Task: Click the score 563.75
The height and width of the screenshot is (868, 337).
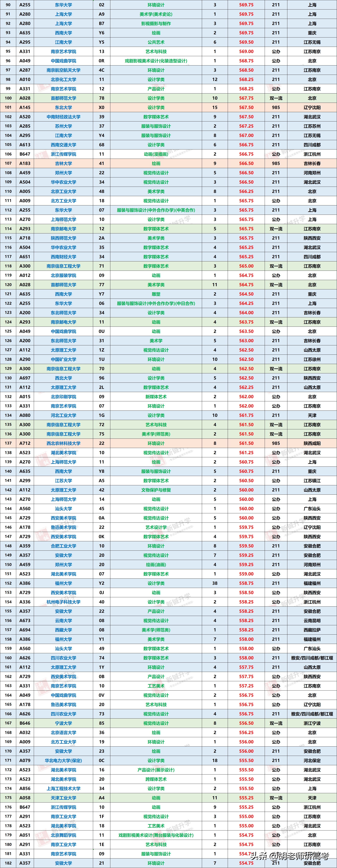Action: pyautogui.click(x=246, y=322)
